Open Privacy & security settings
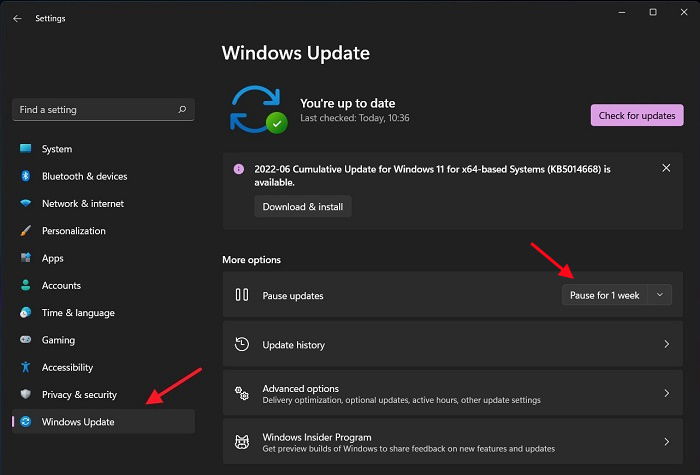The width and height of the screenshot is (700, 475). click(104, 394)
